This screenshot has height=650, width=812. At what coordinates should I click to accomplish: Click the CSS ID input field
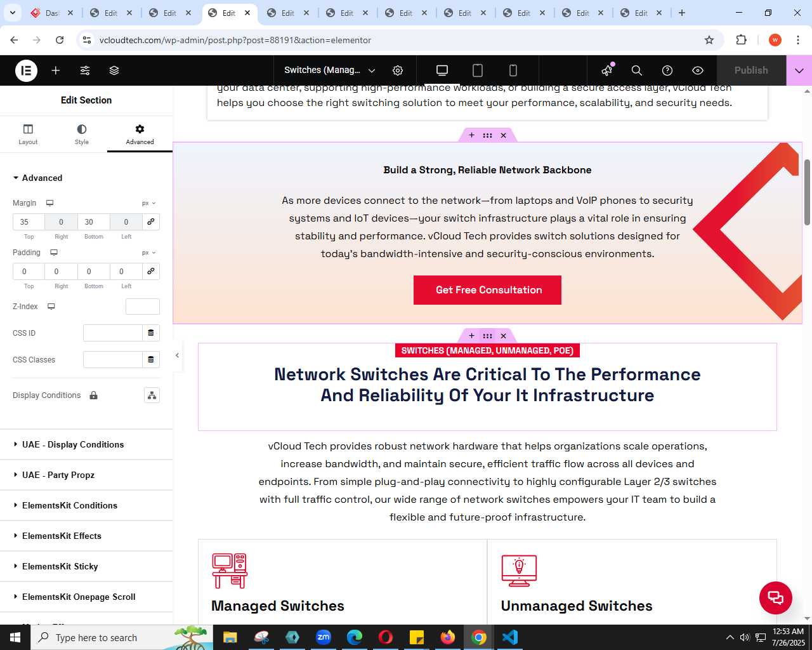[x=113, y=333]
